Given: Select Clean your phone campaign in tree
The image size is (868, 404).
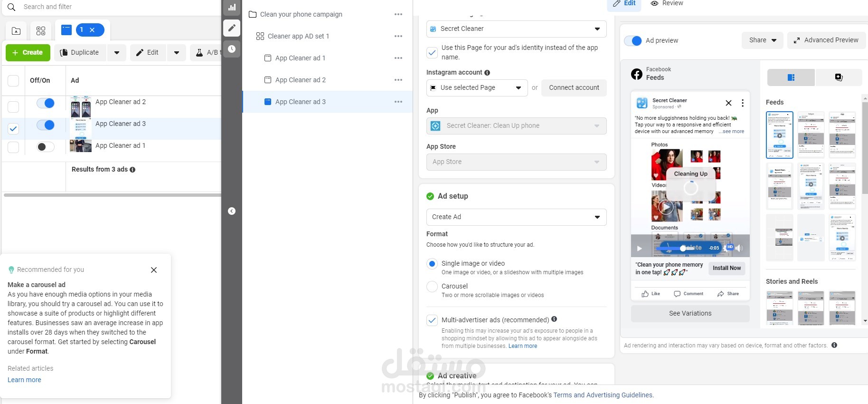Looking at the screenshot, I should tap(301, 14).
